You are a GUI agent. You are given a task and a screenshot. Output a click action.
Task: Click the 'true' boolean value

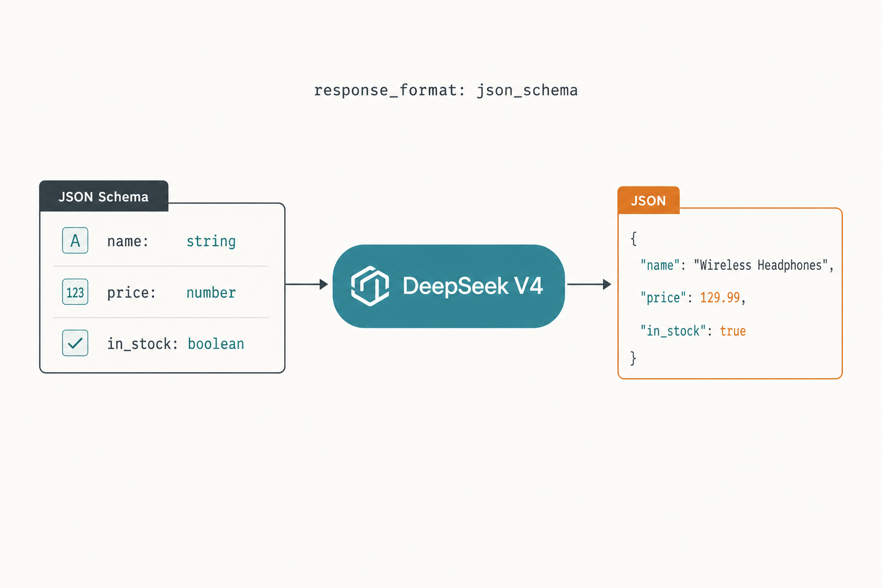click(733, 331)
